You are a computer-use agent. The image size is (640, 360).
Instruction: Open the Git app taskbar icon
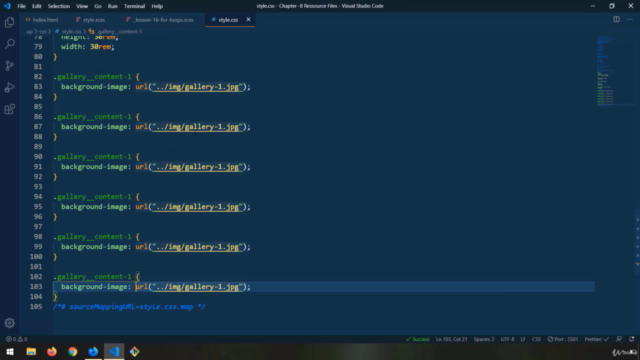(x=135, y=351)
